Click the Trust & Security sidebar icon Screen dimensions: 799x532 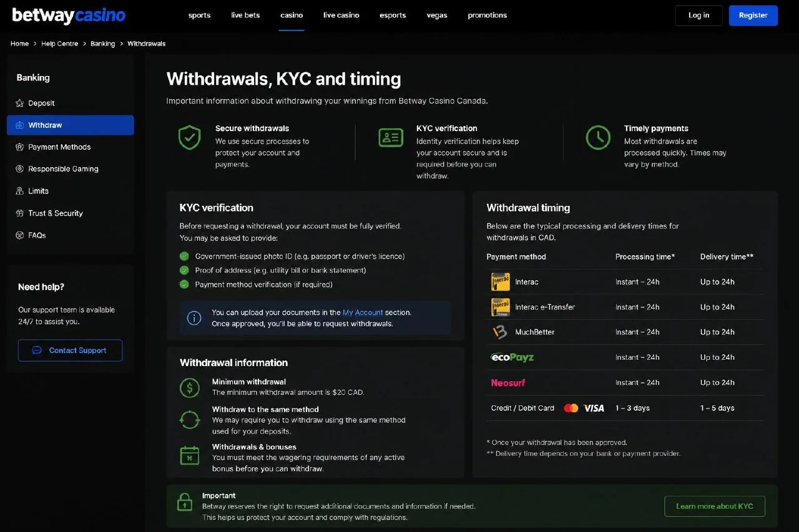point(20,213)
